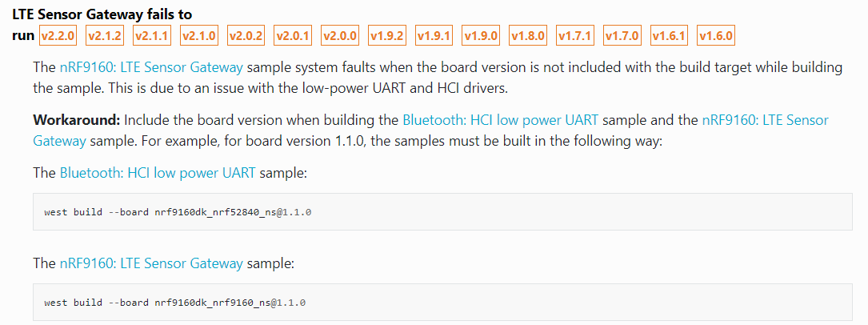Open nRF9160: LTE Sensor Gateway link above second code block

coord(151,263)
